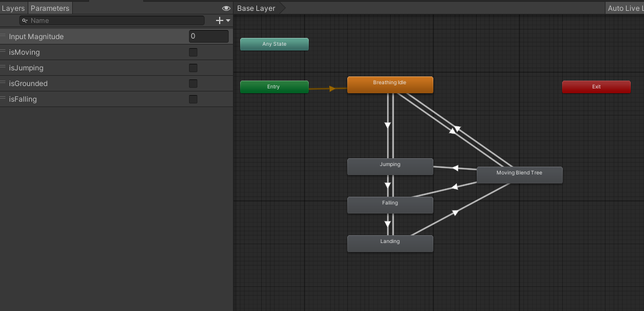Image resolution: width=644 pixels, height=311 pixels.
Task: Toggle the Auto Live Link button
Action: [x=624, y=8]
